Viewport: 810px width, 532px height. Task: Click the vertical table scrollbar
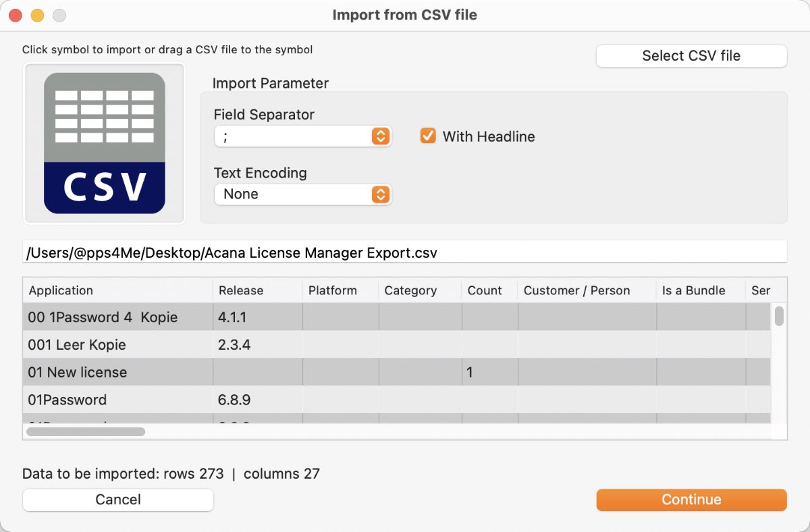coord(779,316)
